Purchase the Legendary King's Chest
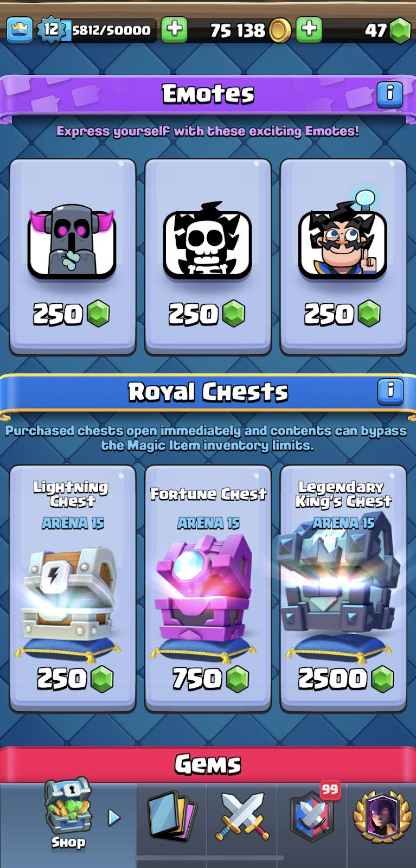This screenshot has width=416, height=868. pos(343,589)
